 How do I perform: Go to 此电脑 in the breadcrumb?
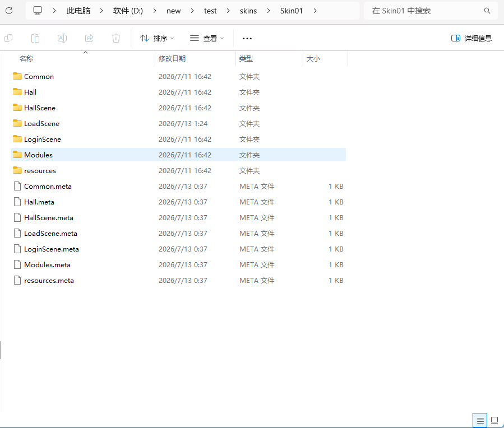[x=78, y=11]
